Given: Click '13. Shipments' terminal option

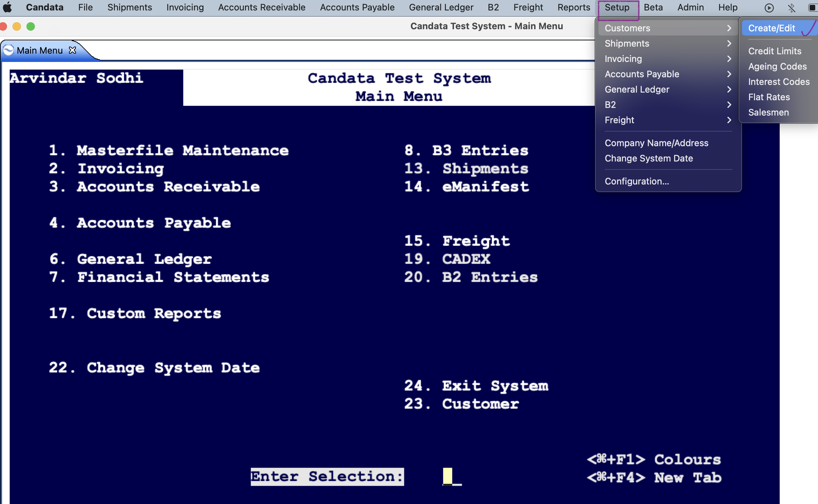Looking at the screenshot, I should click(x=466, y=169).
